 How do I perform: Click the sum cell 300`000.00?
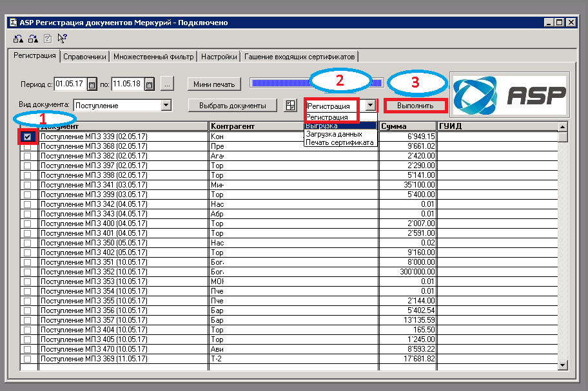tap(407, 272)
